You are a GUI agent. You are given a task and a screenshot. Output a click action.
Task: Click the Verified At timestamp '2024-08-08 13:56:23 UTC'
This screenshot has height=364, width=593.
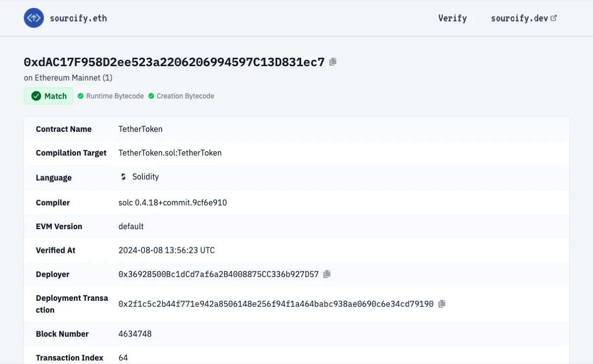click(167, 250)
